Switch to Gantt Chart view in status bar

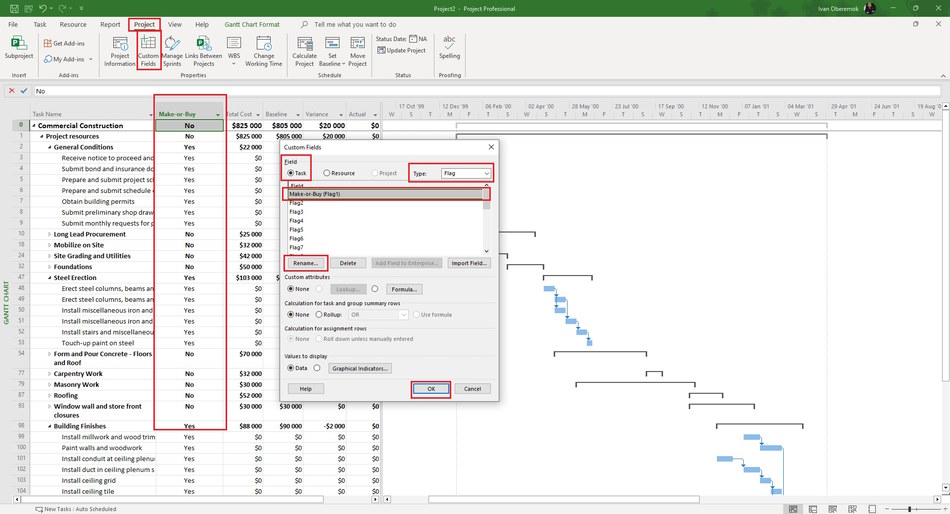click(793, 509)
